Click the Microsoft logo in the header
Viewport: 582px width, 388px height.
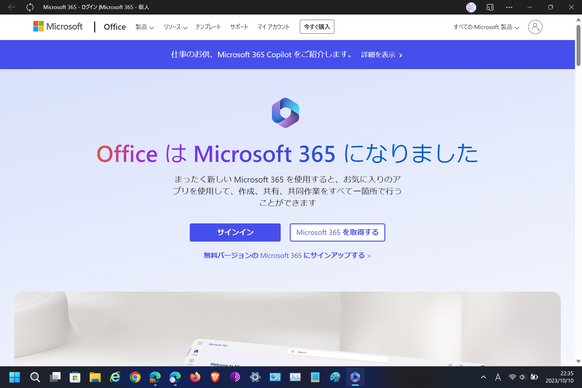(x=58, y=26)
